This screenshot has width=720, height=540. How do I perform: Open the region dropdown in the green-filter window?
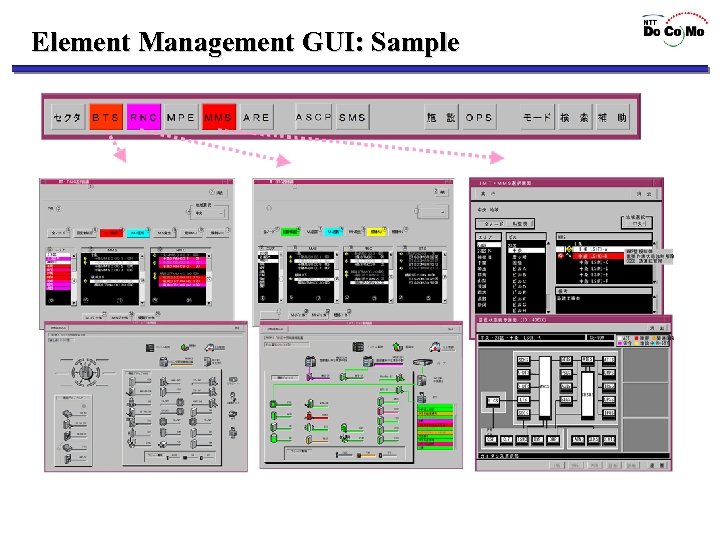tap(432, 212)
